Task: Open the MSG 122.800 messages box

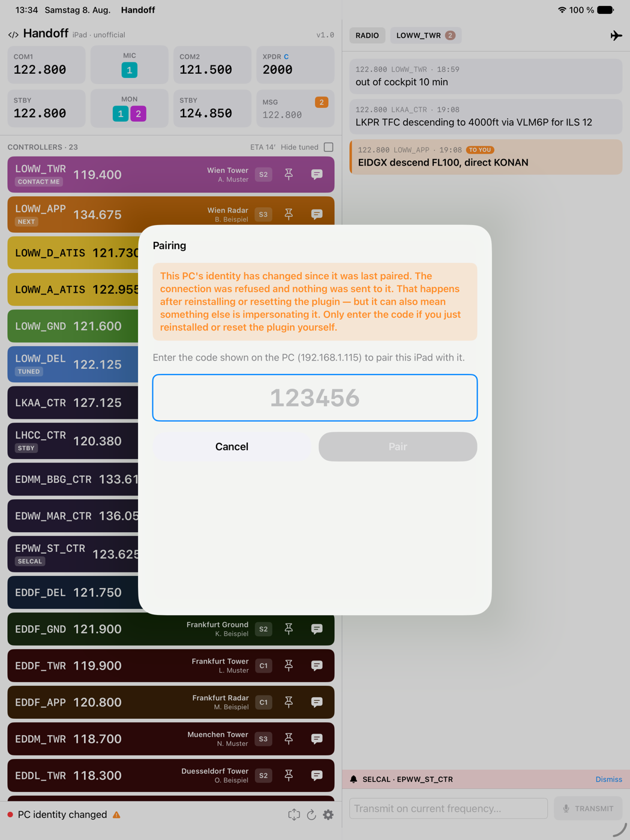Action: coord(295,108)
